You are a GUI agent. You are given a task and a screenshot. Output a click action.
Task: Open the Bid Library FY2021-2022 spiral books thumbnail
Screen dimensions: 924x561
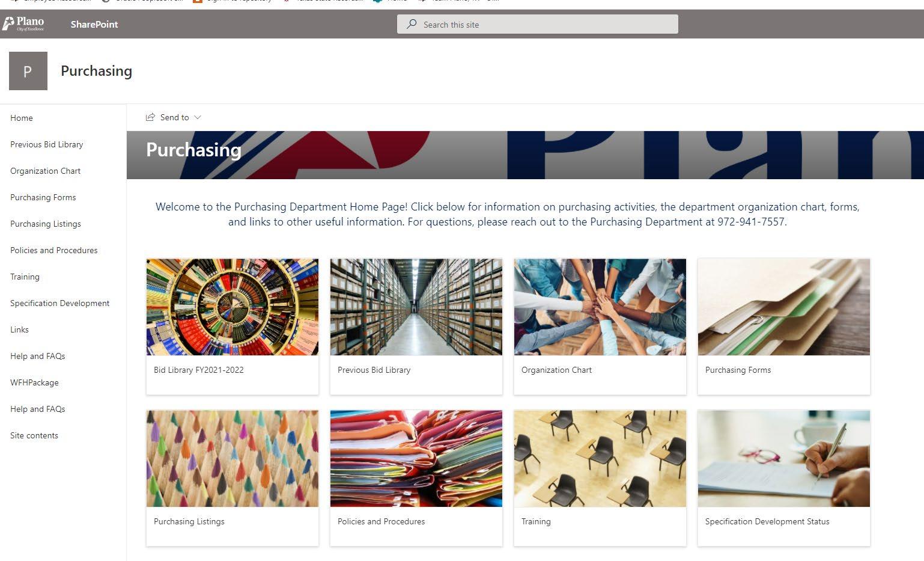pyautogui.click(x=233, y=307)
